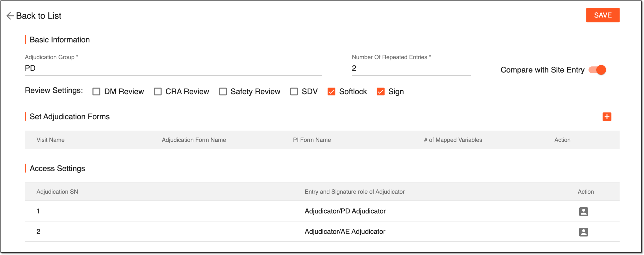The width and height of the screenshot is (644, 255).
Task: Click Entry and Signature role of Adjudicator header
Action: click(x=354, y=192)
